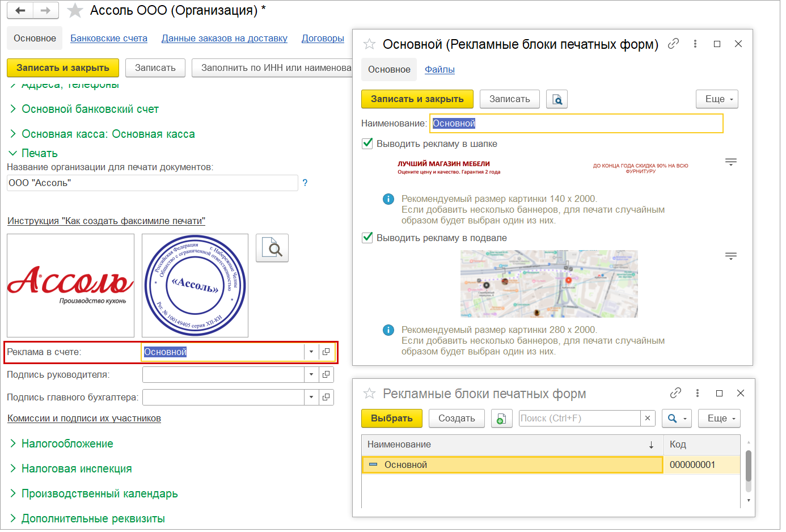This screenshot has height=532, width=786.
Task: Open the Файлы tab in ad block
Action: coord(440,69)
